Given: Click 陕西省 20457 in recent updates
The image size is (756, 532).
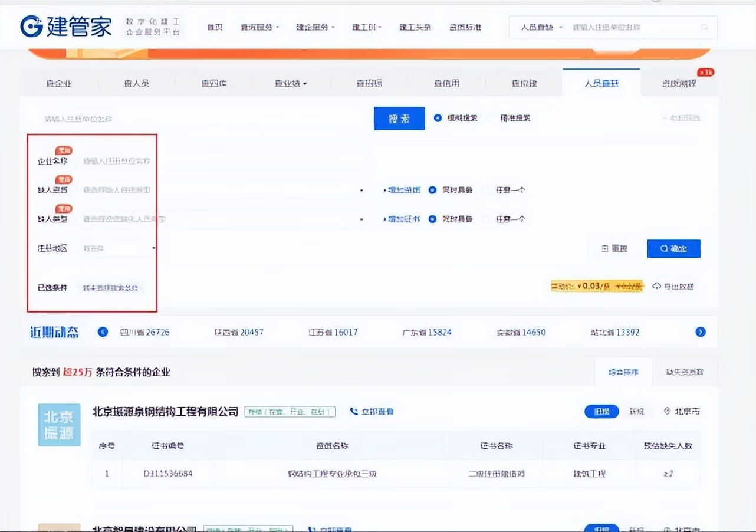Looking at the screenshot, I should coord(239,332).
